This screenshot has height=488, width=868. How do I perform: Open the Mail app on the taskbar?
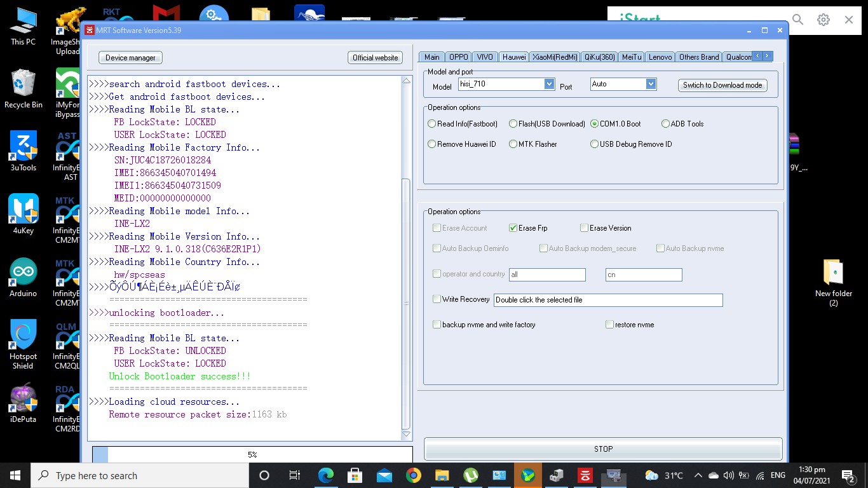[x=384, y=475]
